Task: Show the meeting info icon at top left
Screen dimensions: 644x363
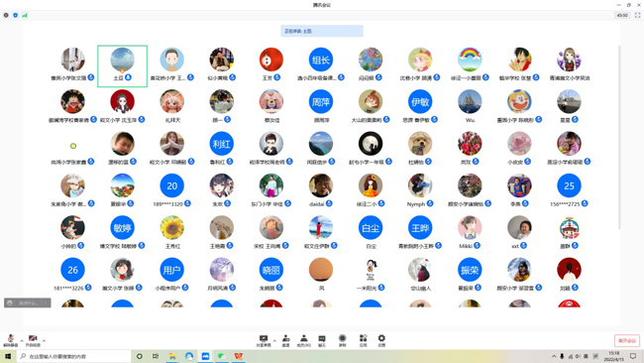Action: (6, 15)
